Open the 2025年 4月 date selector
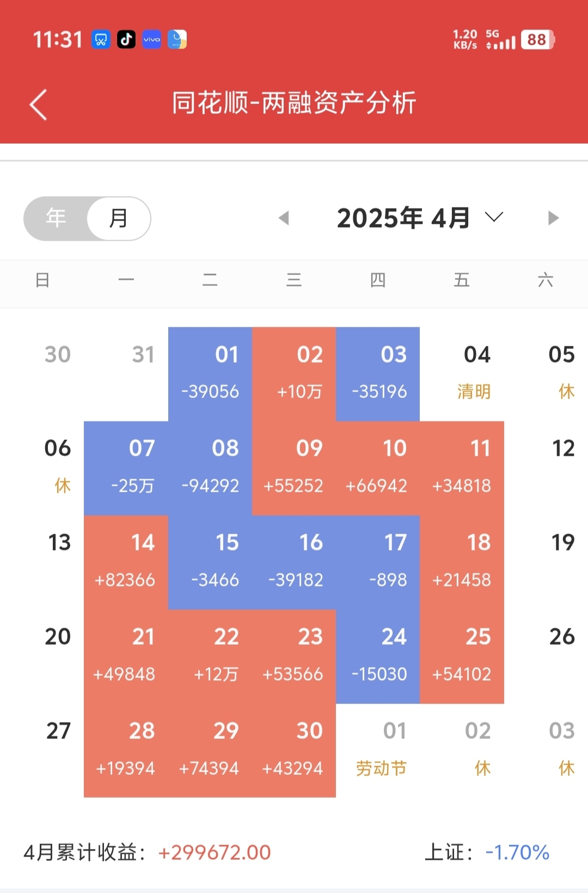Image resolution: width=588 pixels, height=893 pixels. click(x=403, y=218)
